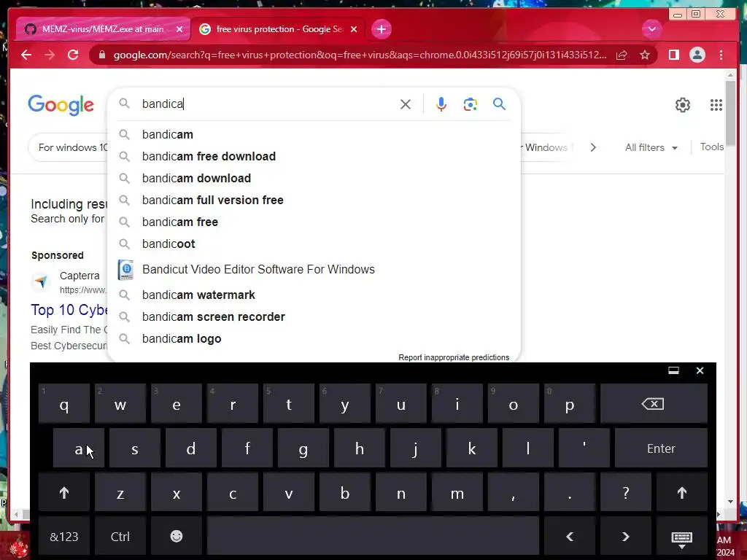Click Report inappropriate predictions link
The height and width of the screenshot is (560, 747).
click(x=454, y=357)
